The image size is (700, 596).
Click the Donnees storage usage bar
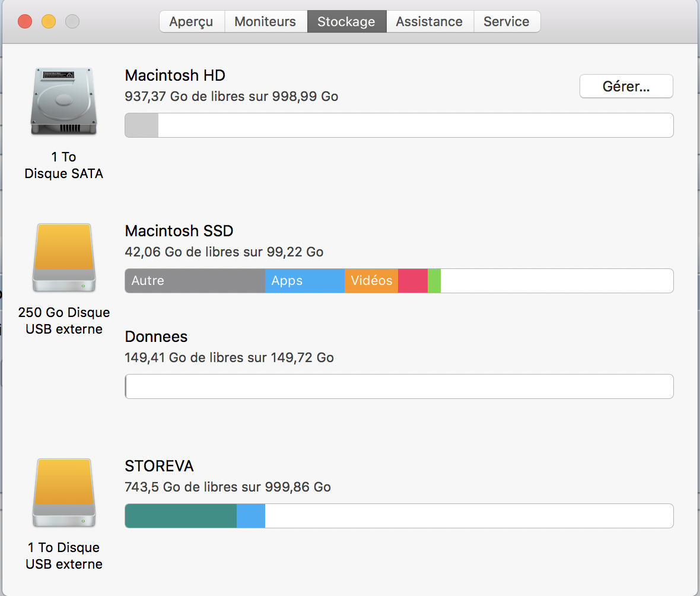(x=399, y=386)
